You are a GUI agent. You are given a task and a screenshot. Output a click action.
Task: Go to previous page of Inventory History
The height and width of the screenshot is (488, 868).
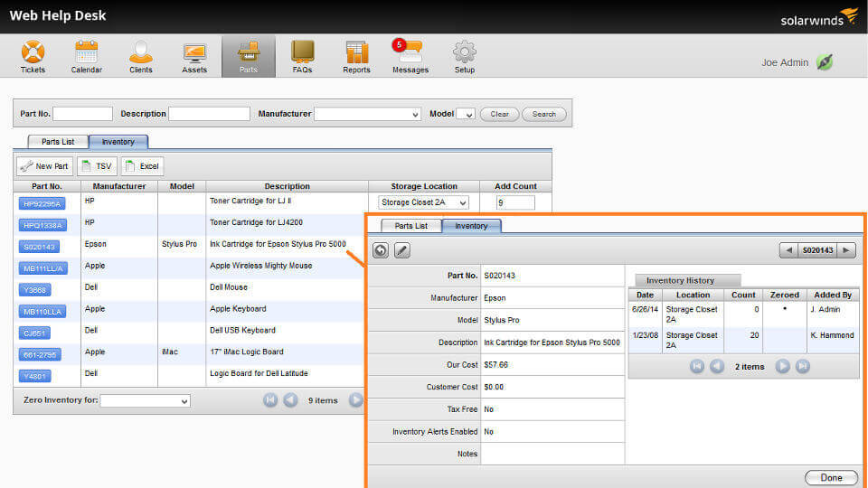pos(717,366)
